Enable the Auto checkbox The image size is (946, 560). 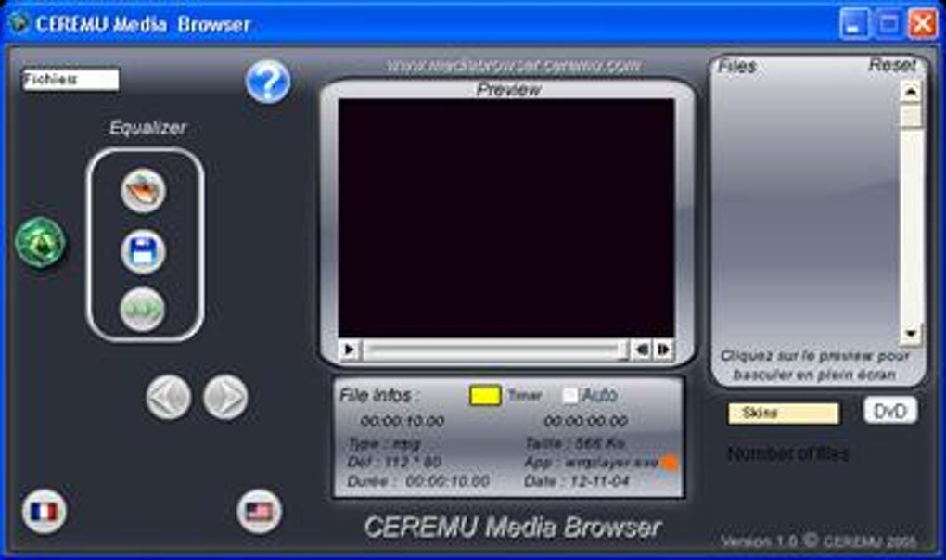coord(569,396)
